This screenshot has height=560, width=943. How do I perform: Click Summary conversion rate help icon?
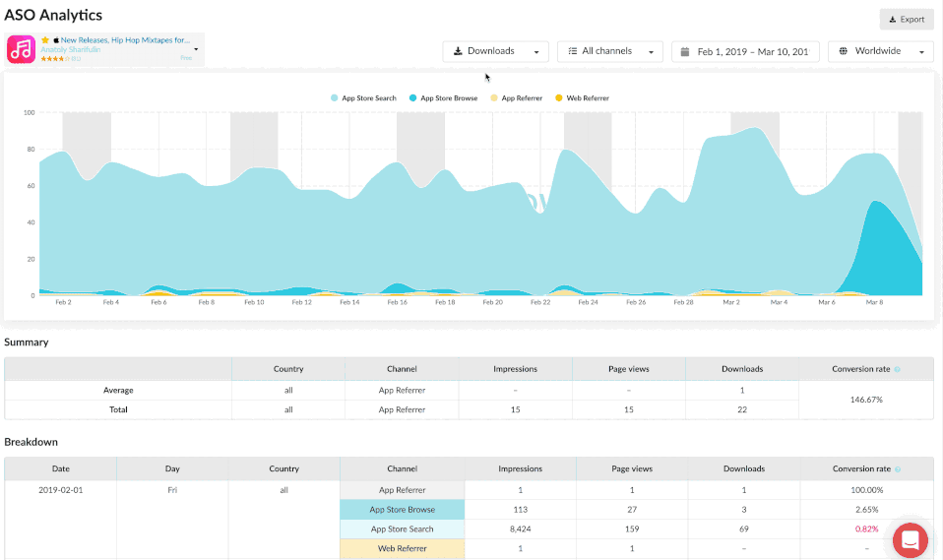point(897,369)
